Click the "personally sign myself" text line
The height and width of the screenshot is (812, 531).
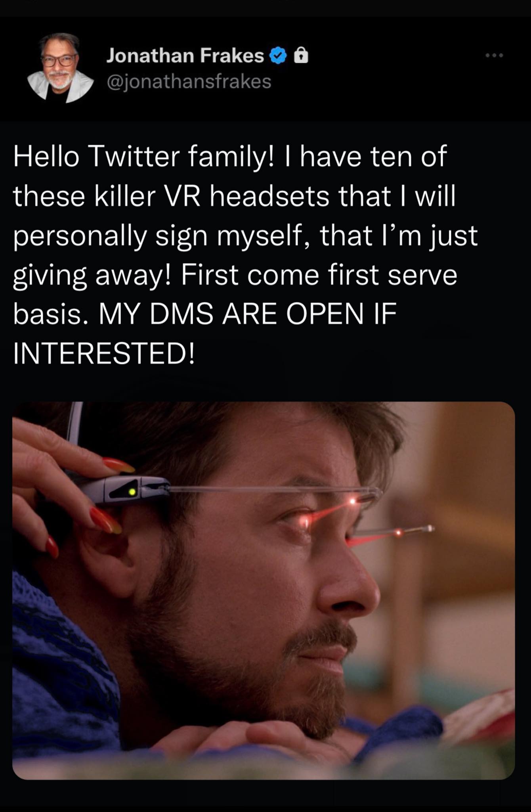point(157,236)
